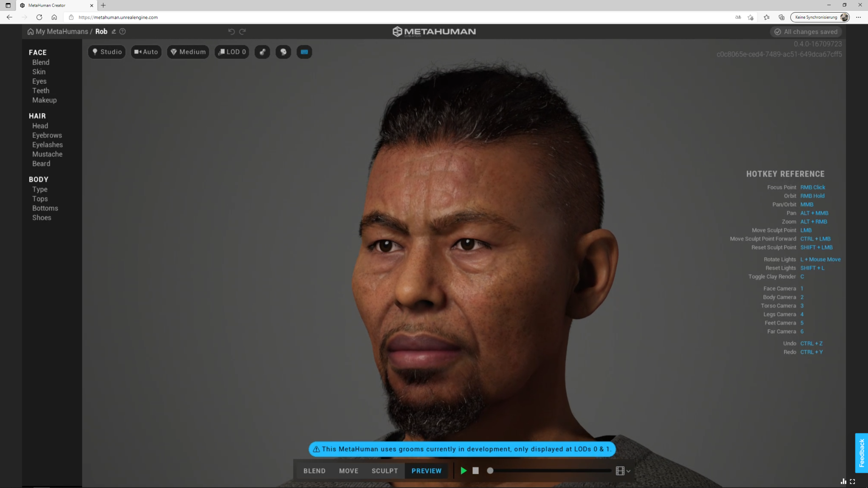The height and width of the screenshot is (488, 868).
Task: Open a new browser tab
Action: pyautogui.click(x=103, y=5)
